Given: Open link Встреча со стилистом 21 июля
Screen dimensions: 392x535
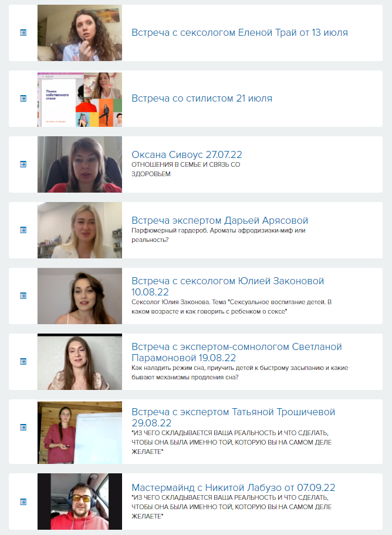Looking at the screenshot, I should (x=202, y=99).
